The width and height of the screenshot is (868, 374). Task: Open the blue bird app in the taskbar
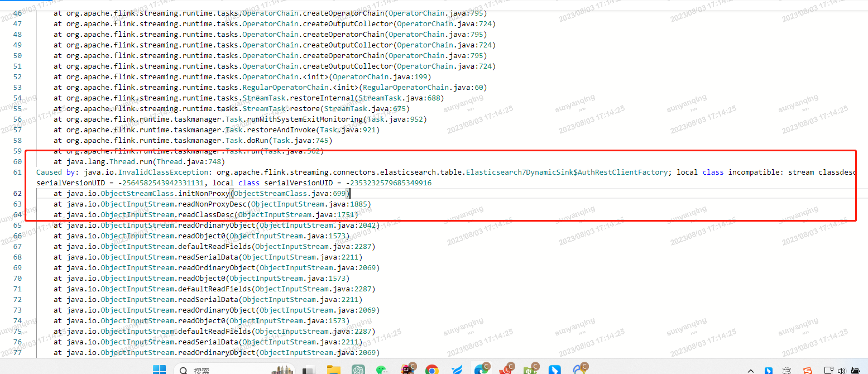[456, 370]
